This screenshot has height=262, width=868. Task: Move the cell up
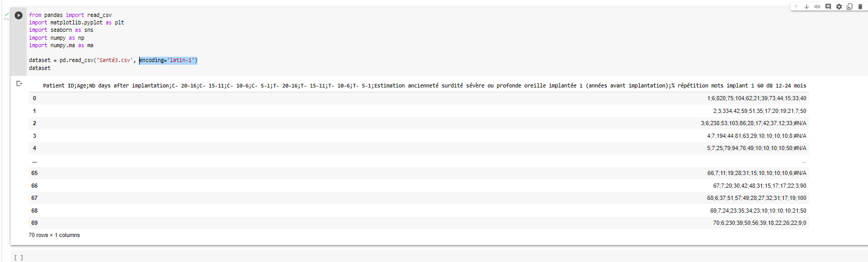click(x=796, y=7)
